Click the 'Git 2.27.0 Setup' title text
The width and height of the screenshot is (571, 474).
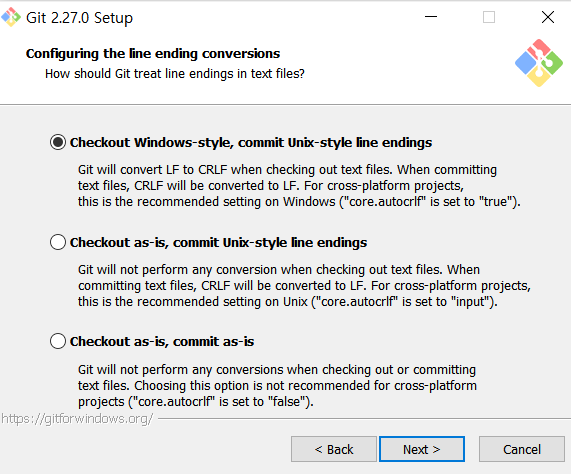coord(79,17)
